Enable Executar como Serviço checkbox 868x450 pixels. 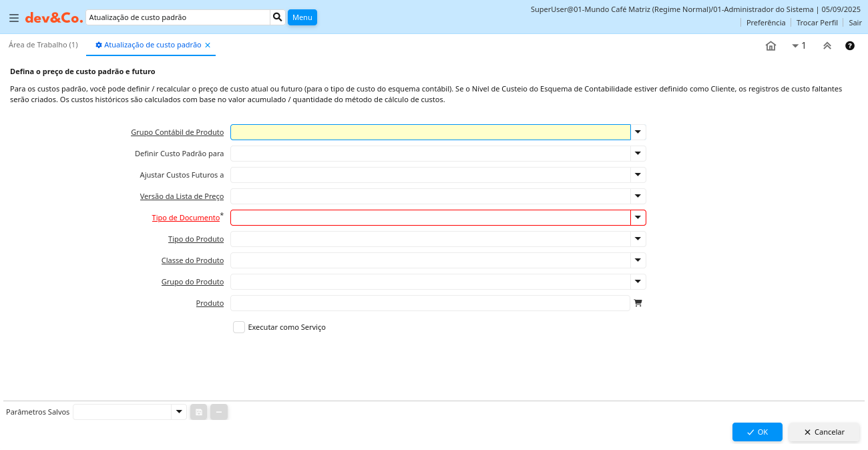(239, 327)
